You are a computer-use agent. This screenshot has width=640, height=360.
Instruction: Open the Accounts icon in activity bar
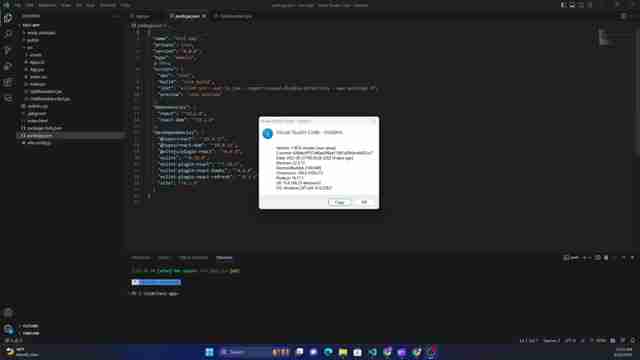pos(8,313)
